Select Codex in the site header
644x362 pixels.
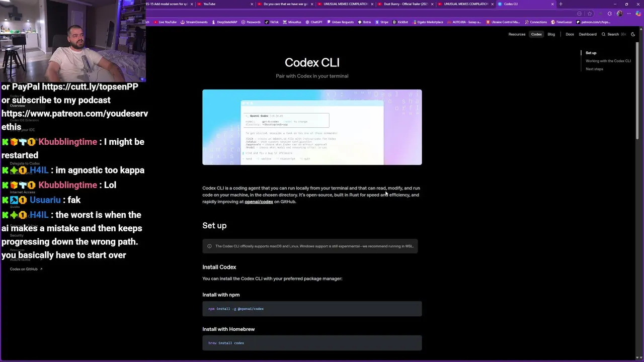tap(536, 34)
